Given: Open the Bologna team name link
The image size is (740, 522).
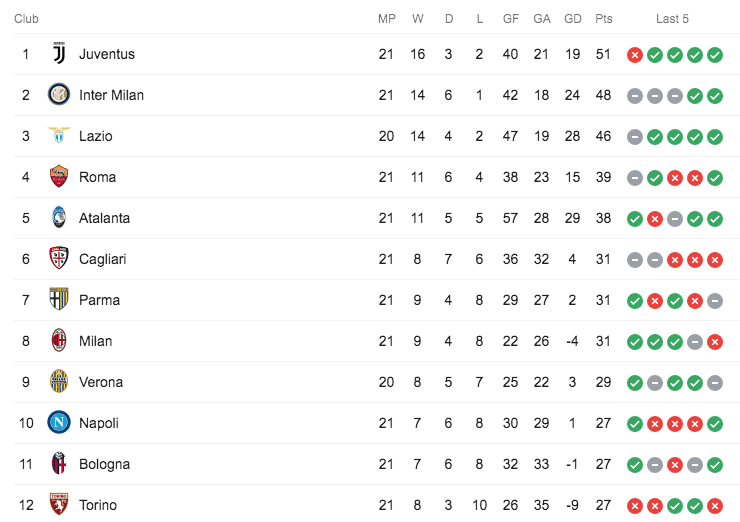Looking at the screenshot, I should point(104,464).
